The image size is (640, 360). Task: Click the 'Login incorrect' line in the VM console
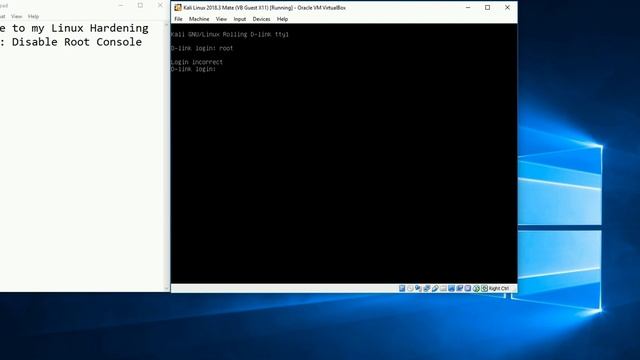click(x=197, y=62)
